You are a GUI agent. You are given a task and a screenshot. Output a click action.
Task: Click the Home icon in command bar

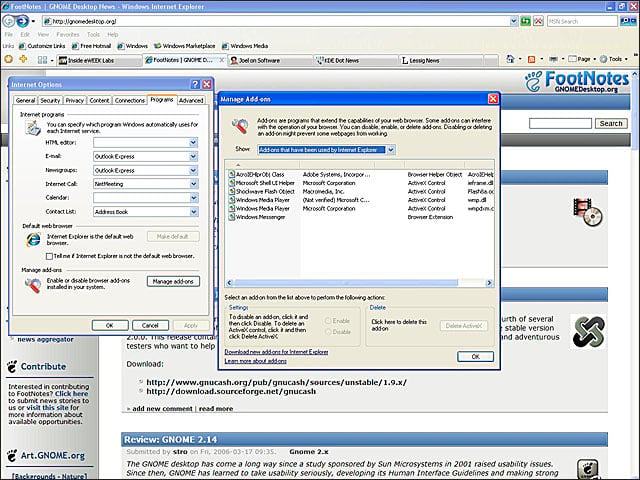[510, 59]
